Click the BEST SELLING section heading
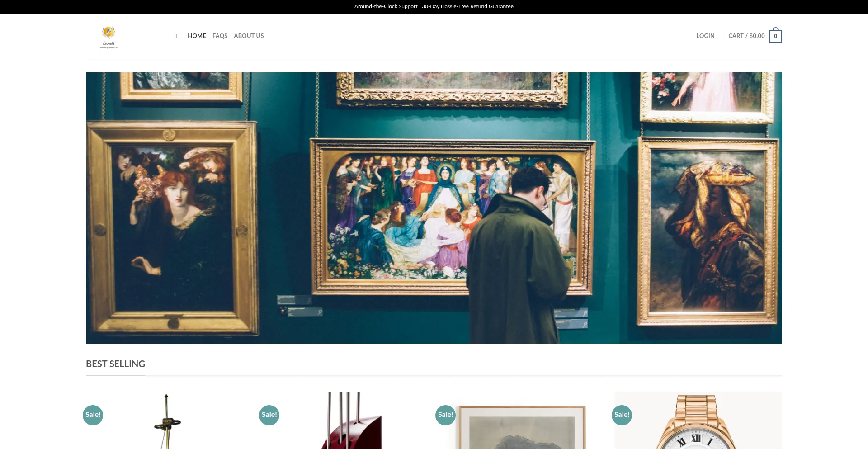The height and width of the screenshot is (449, 868). tap(115, 364)
